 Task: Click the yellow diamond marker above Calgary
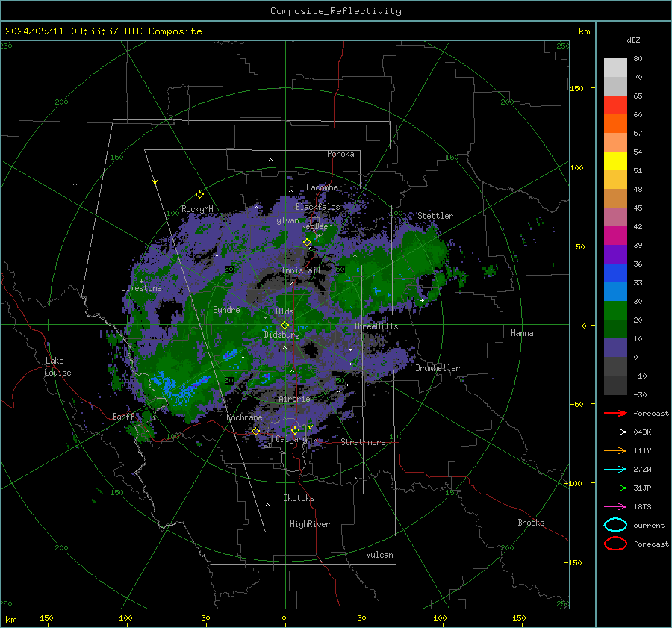pyautogui.click(x=295, y=430)
